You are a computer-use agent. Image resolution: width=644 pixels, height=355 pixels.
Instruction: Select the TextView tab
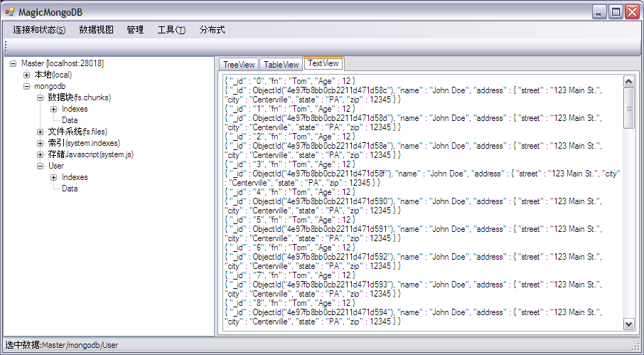[323, 64]
